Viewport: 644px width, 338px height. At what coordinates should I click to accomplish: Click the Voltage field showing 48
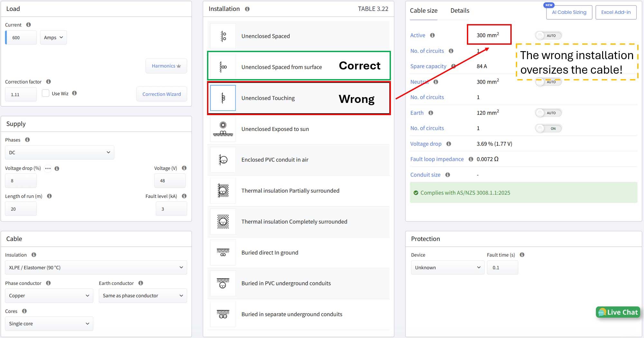[x=170, y=181]
